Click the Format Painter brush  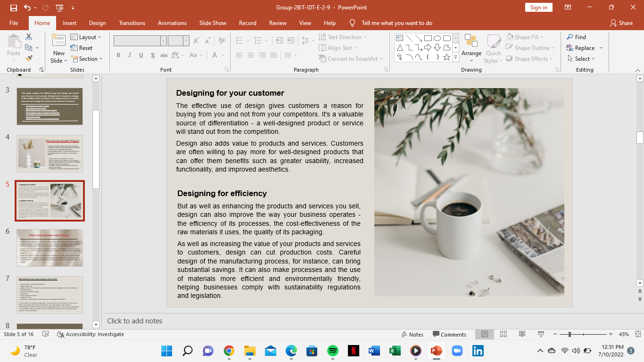coord(29,58)
